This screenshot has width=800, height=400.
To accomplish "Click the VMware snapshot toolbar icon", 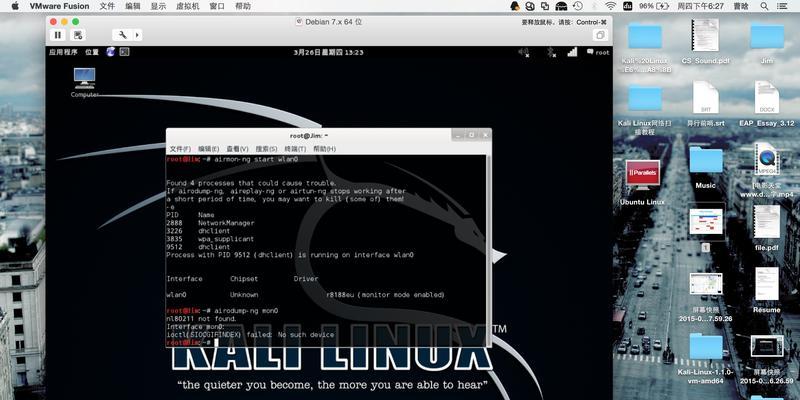I will click(x=78, y=35).
